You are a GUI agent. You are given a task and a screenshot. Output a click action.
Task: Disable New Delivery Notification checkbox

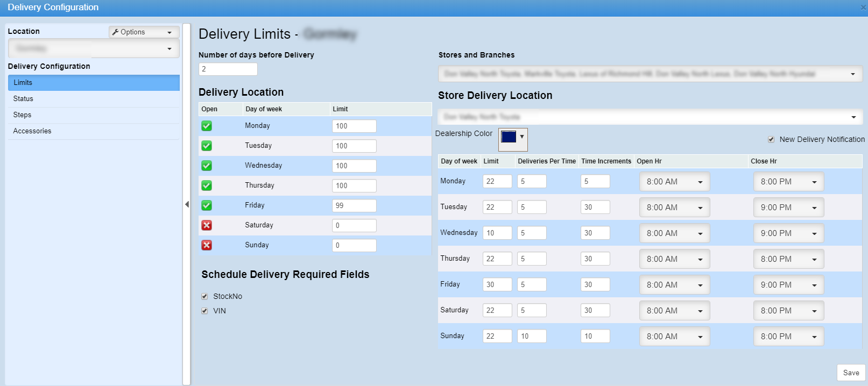771,139
